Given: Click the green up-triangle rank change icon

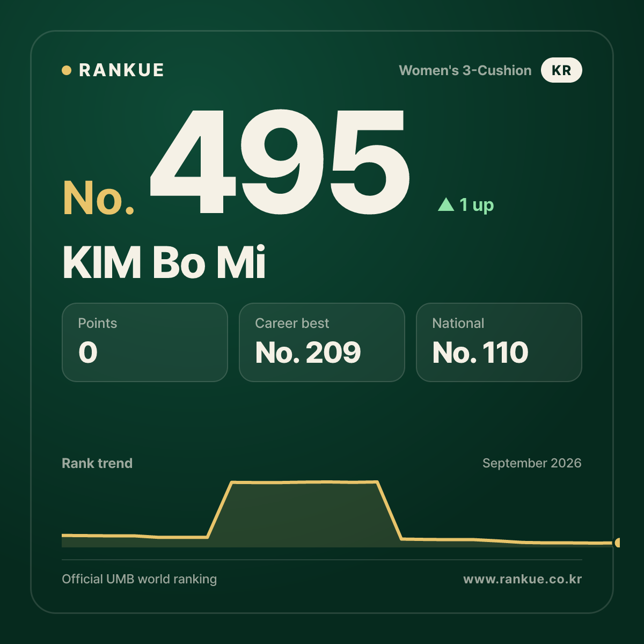Looking at the screenshot, I should [446, 204].
